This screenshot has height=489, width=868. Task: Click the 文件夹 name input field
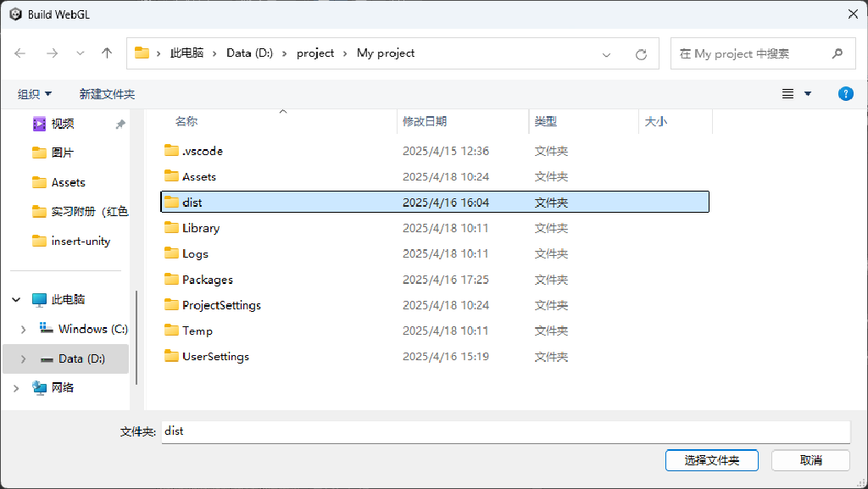(x=506, y=431)
